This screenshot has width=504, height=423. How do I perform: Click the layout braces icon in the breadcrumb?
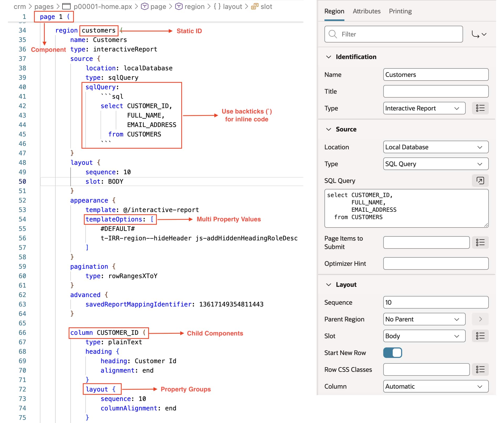[x=217, y=6]
